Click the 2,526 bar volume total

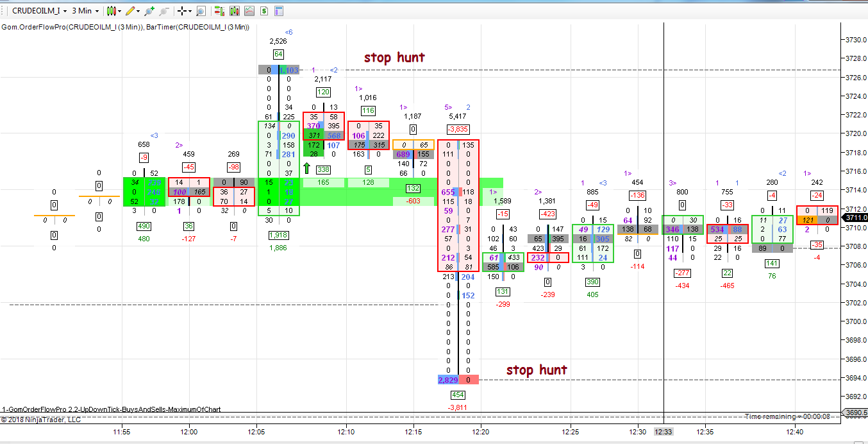(x=279, y=42)
